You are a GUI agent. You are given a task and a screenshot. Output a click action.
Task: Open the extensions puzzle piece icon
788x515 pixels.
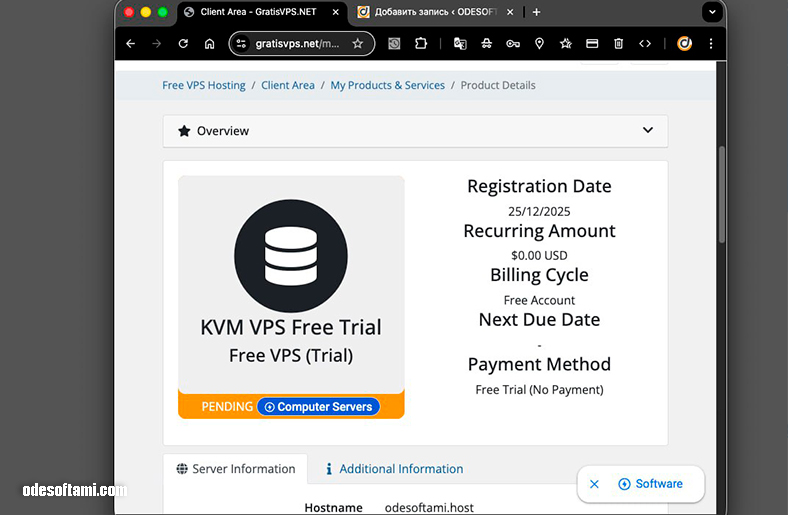click(x=421, y=44)
